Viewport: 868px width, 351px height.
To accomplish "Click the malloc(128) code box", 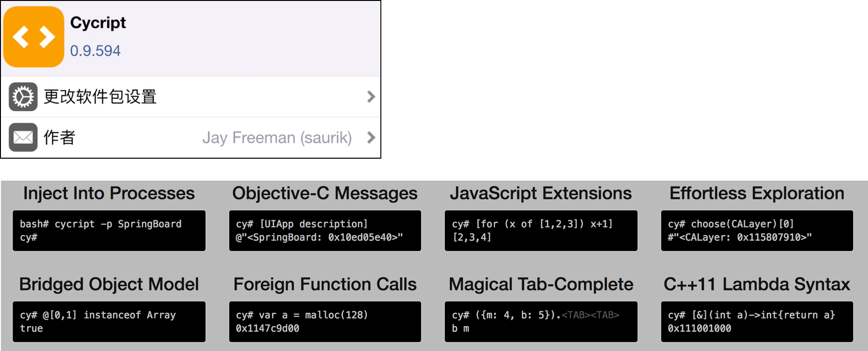I will [x=325, y=322].
